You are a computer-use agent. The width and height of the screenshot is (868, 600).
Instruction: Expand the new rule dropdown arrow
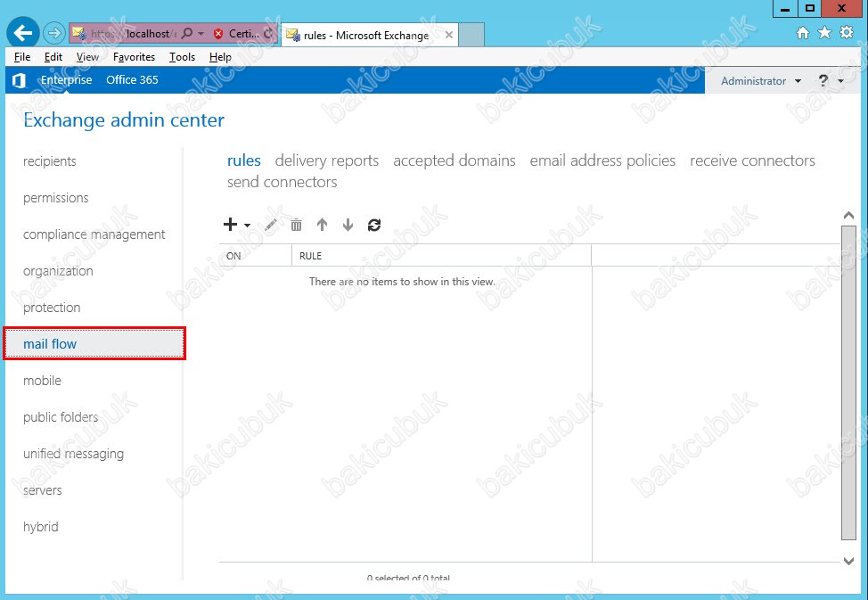point(247,226)
